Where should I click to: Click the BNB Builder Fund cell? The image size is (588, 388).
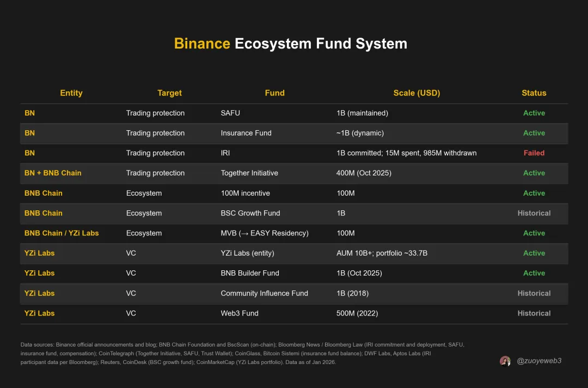(250, 273)
